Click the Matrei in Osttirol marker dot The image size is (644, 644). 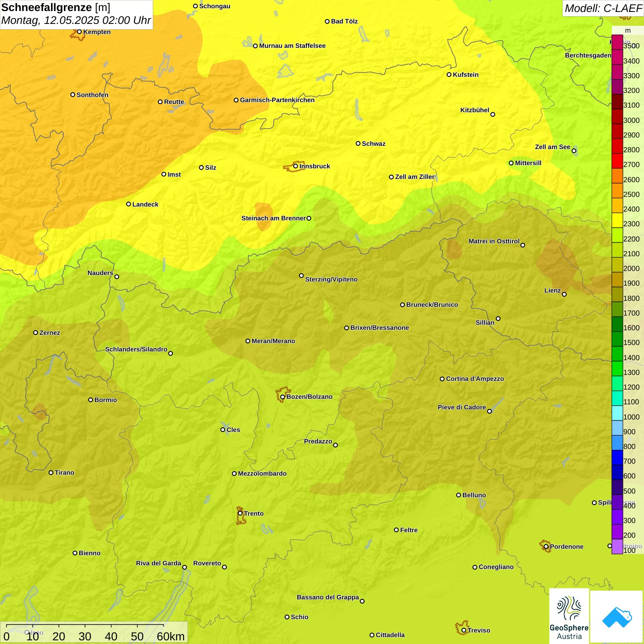[x=523, y=245]
